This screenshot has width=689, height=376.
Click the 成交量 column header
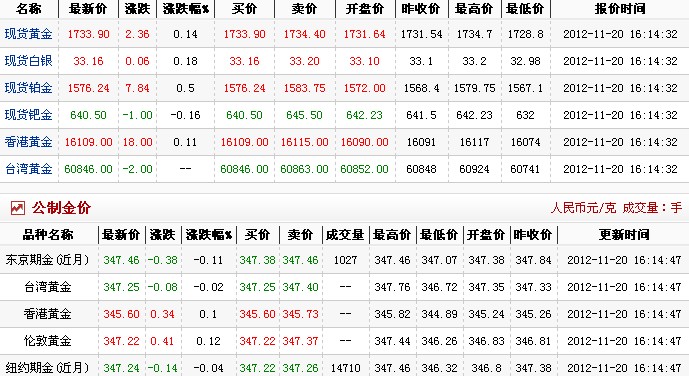click(x=345, y=235)
